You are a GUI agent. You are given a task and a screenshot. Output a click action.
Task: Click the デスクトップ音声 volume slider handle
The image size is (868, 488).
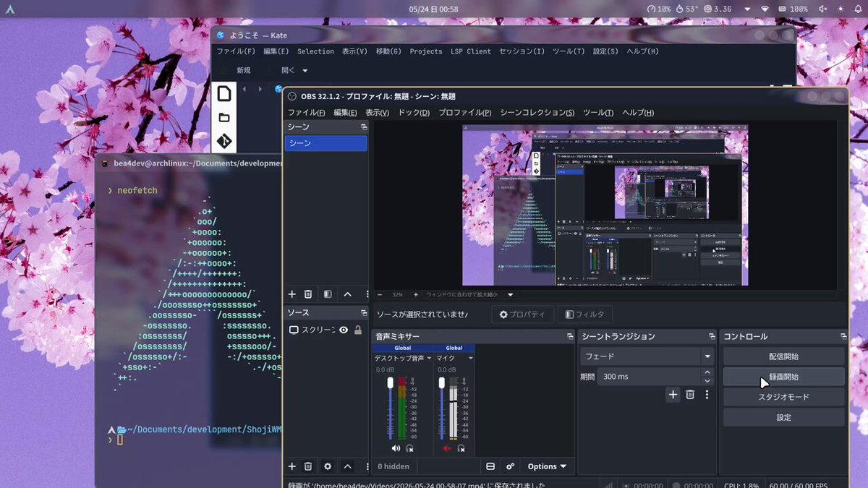[391, 382]
